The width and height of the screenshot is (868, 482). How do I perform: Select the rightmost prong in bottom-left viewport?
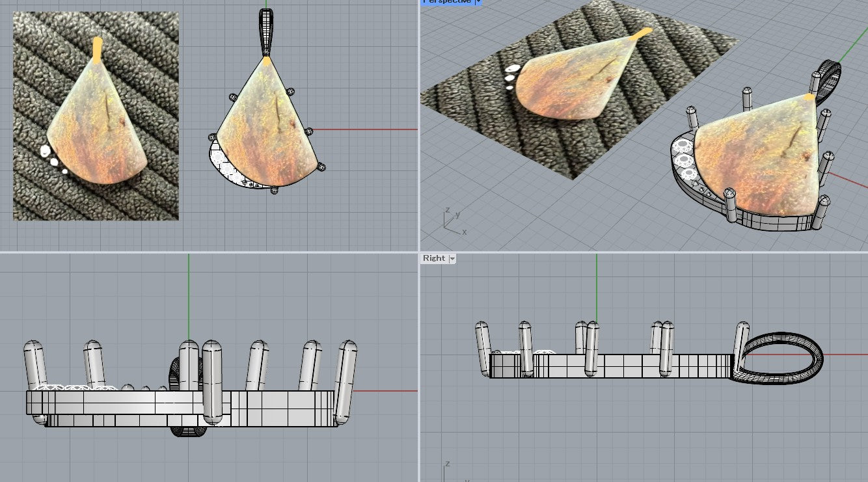pyautogui.click(x=345, y=382)
